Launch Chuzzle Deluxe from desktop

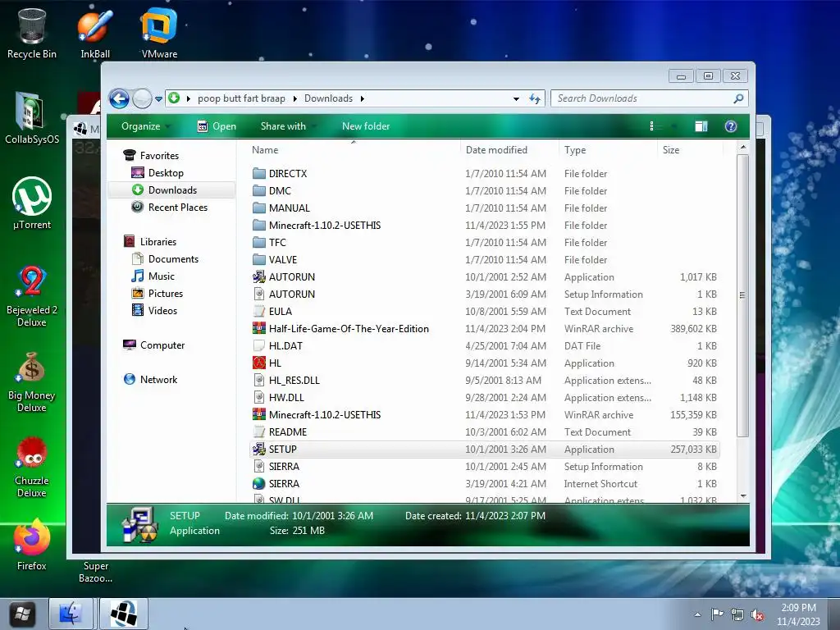[x=32, y=467]
